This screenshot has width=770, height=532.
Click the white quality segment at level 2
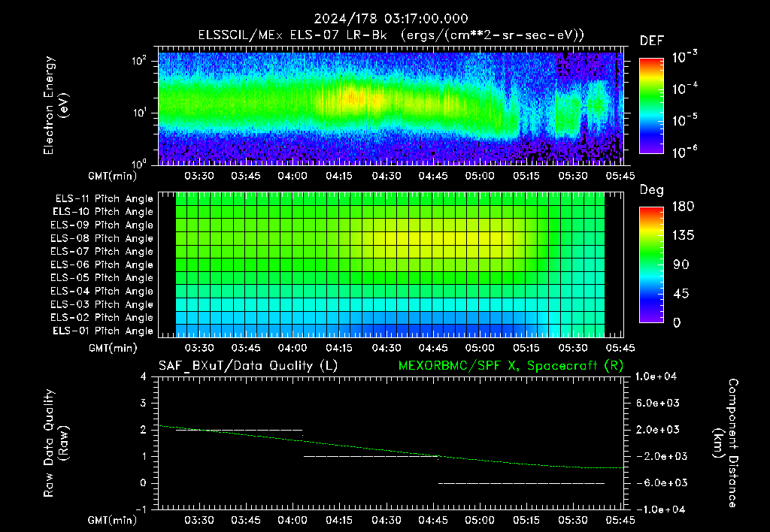[239, 430]
